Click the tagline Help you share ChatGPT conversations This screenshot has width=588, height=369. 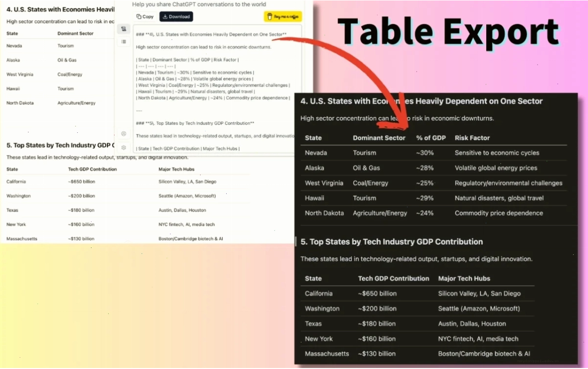pos(199,4)
